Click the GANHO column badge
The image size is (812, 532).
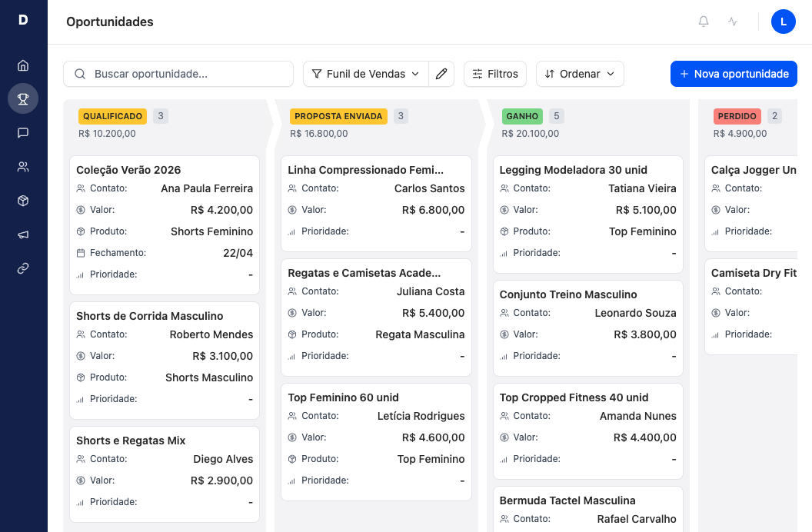tap(522, 116)
